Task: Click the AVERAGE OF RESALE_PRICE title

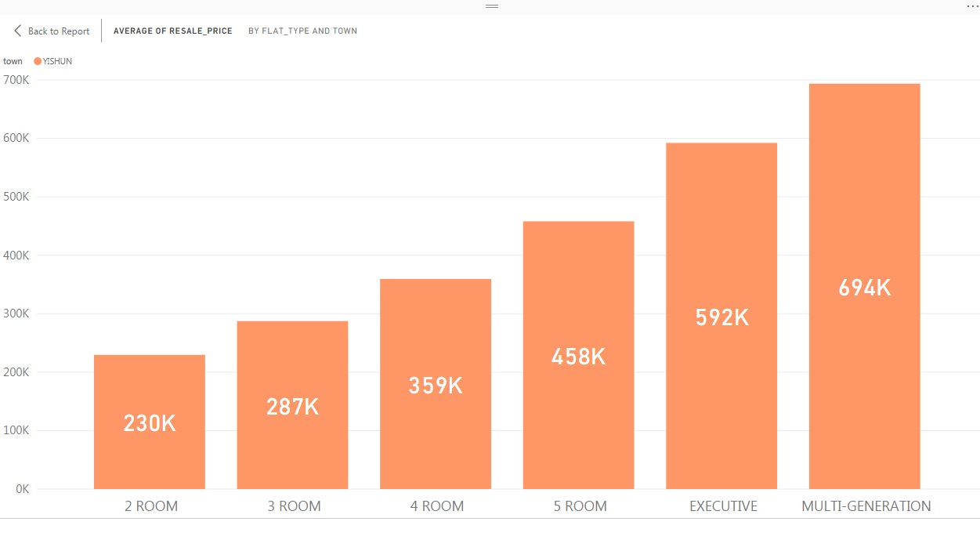Action: tap(173, 31)
